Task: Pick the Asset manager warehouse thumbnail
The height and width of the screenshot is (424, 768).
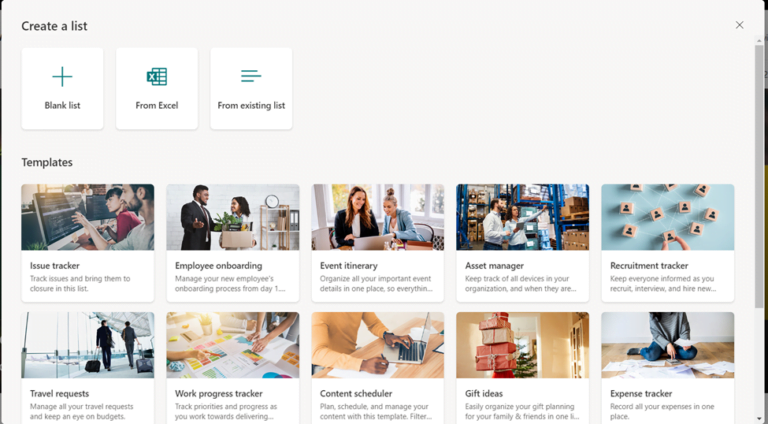Action: pos(523,217)
